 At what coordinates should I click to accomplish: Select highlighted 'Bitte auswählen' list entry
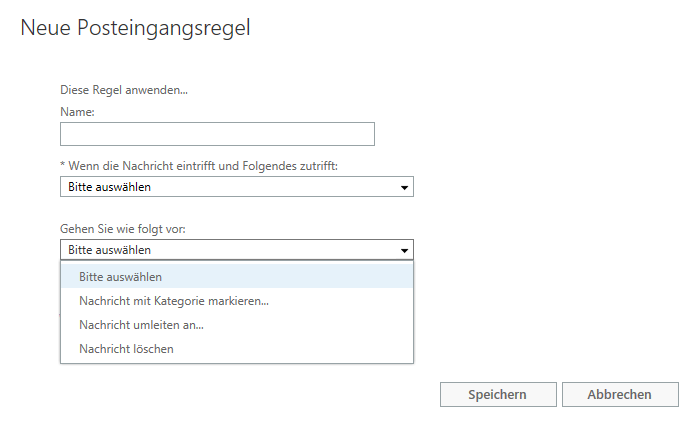point(237,277)
